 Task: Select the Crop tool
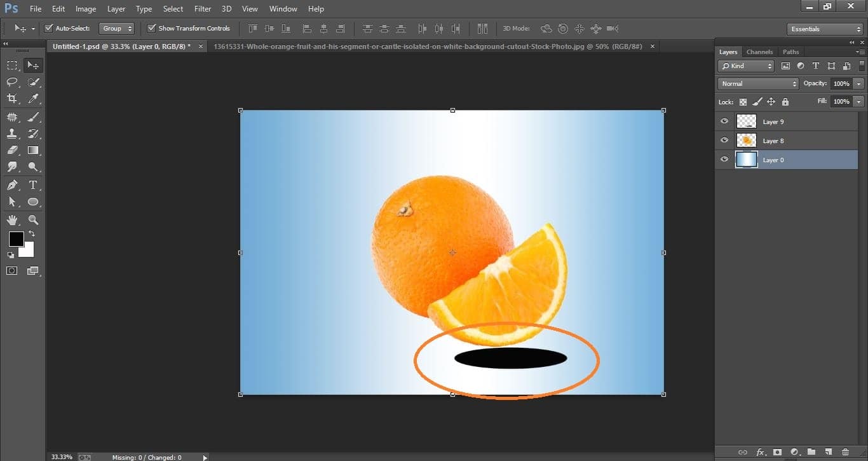pos(12,99)
